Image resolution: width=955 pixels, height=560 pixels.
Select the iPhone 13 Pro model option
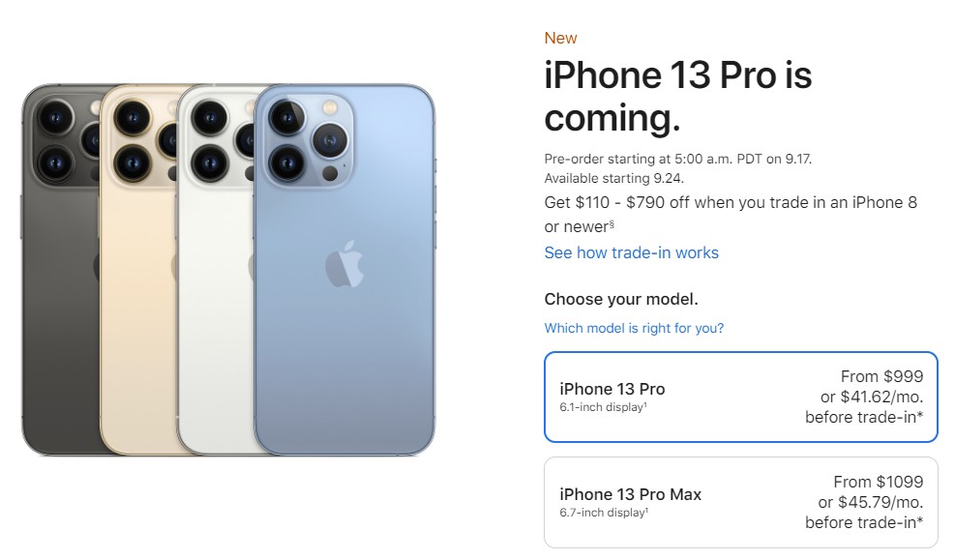click(740, 397)
